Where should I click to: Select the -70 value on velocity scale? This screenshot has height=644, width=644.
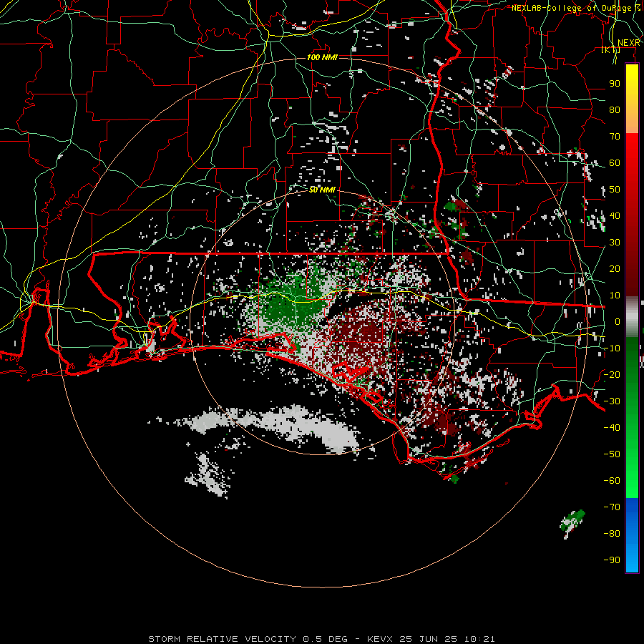point(612,507)
